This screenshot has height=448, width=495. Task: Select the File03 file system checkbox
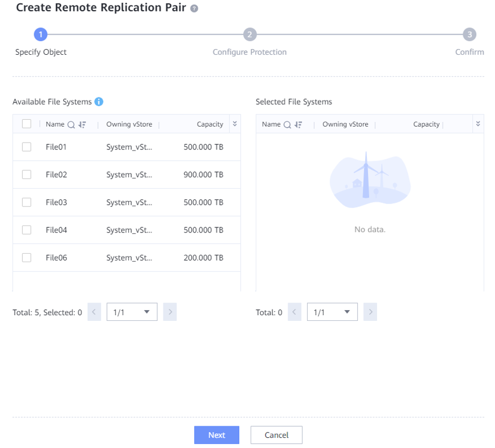click(26, 202)
